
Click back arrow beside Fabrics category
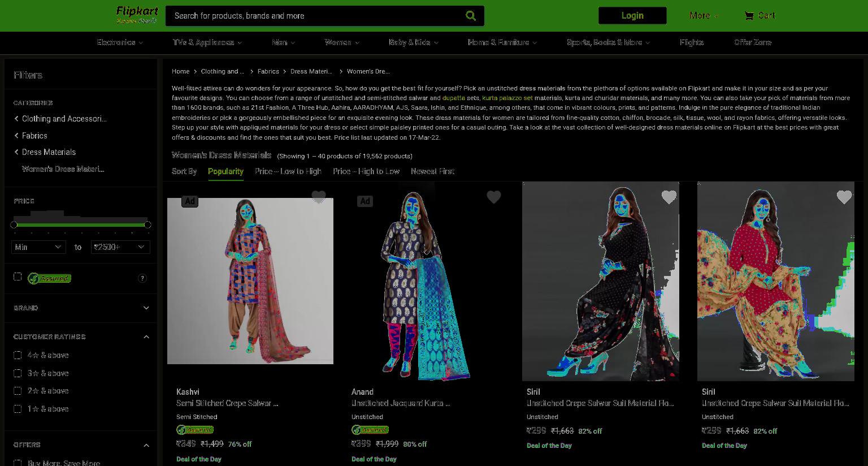pos(16,136)
